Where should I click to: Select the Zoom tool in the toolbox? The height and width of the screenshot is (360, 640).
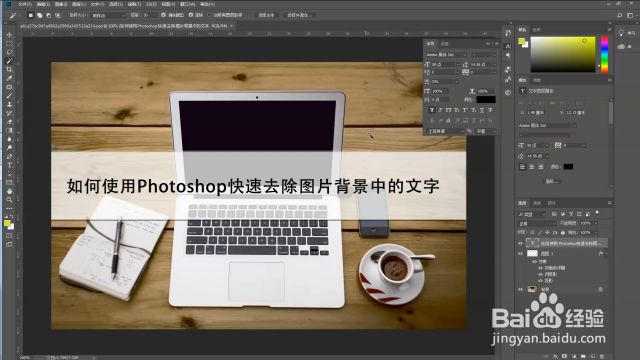[x=9, y=200]
